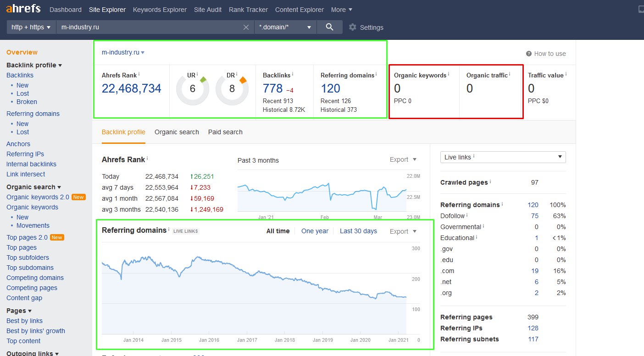Open Best by links' growth report
The height and width of the screenshot is (356, 644).
(36, 331)
